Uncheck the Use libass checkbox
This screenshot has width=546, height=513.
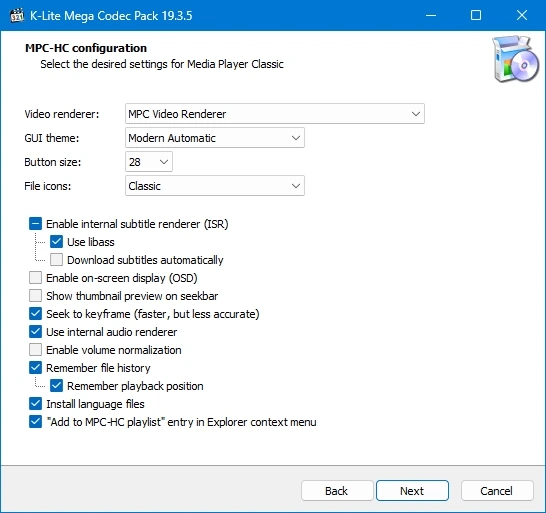[x=56, y=242]
